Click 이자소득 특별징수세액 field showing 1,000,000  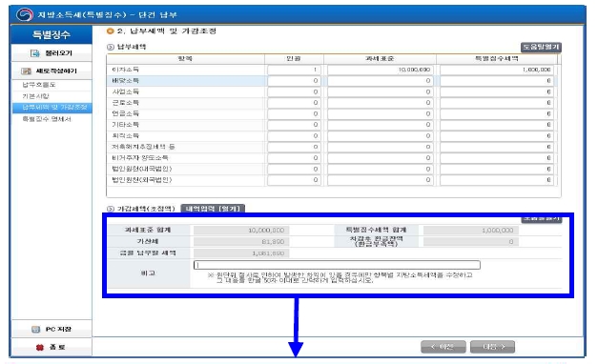497,70
